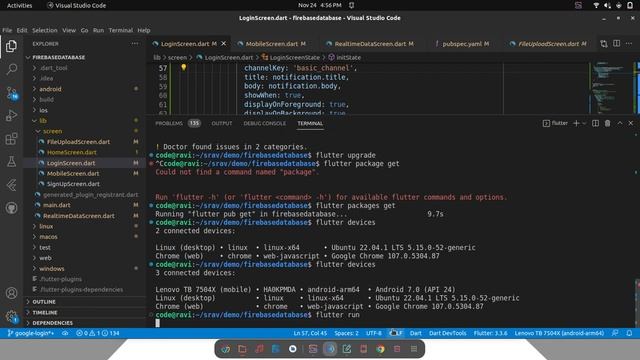Open Explorer more actions ellipsis

[x=135, y=44]
